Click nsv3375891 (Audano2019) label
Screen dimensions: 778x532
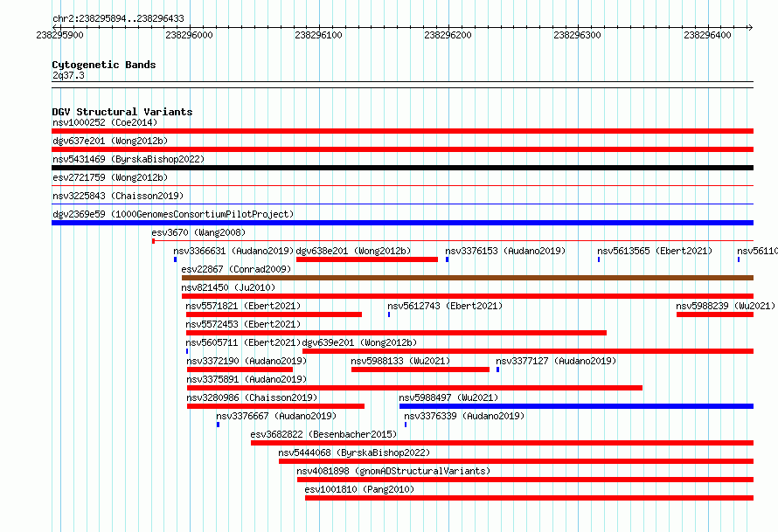point(247,379)
